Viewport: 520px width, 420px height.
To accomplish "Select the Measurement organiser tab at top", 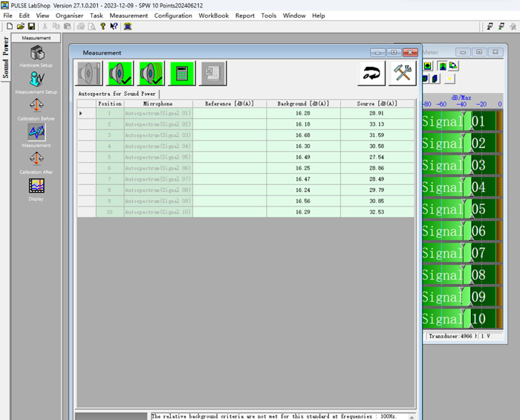I will 36,38.
